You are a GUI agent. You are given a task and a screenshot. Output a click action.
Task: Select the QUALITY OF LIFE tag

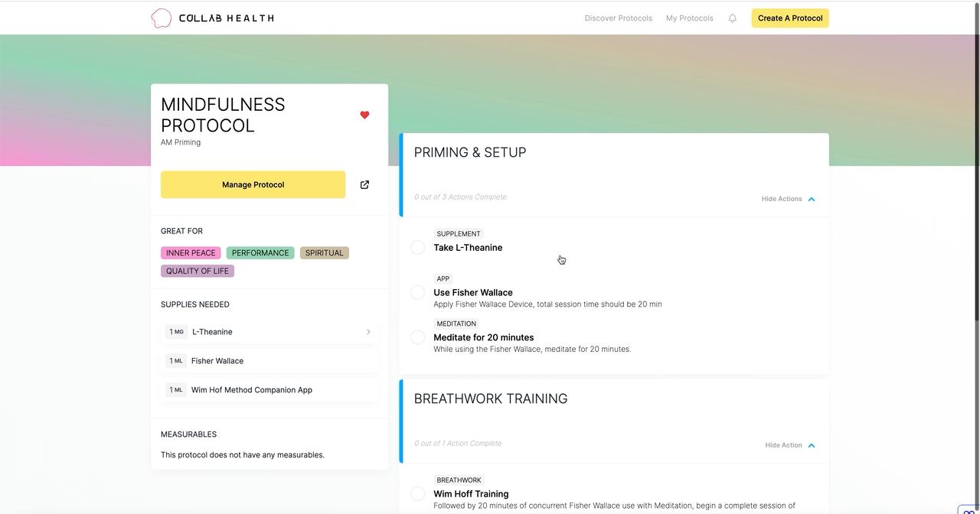198,272
